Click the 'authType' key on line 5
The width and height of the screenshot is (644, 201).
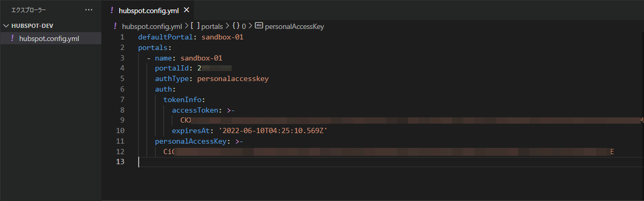[172, 78]
